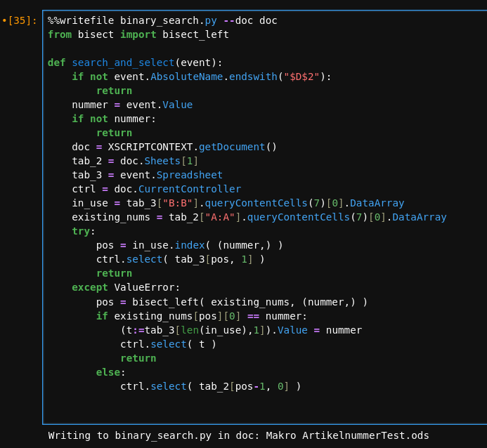Click the cell execution prompt [35]

[21, 20]
